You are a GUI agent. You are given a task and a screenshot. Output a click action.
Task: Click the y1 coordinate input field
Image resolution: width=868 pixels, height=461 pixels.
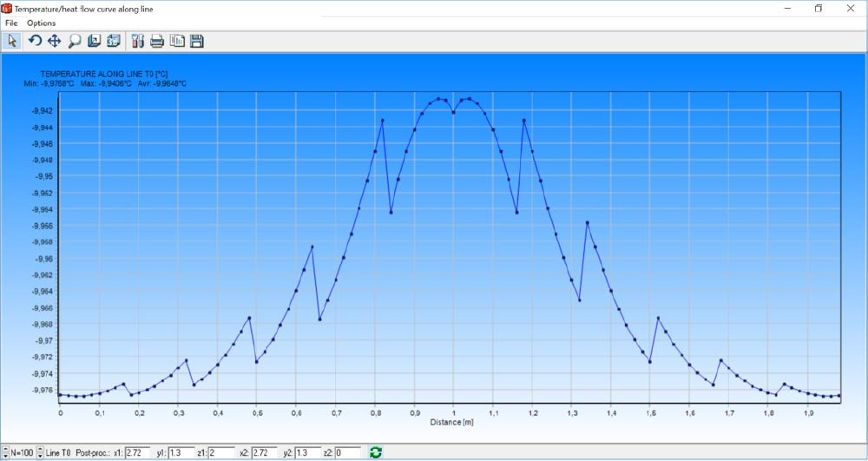coord(181,452)
